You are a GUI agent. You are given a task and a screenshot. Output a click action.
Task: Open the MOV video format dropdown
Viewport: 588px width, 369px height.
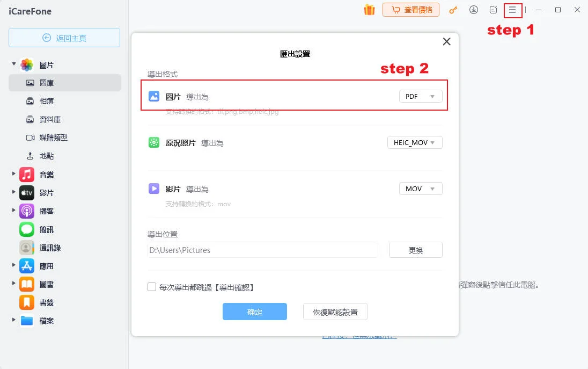coord(421,189)
